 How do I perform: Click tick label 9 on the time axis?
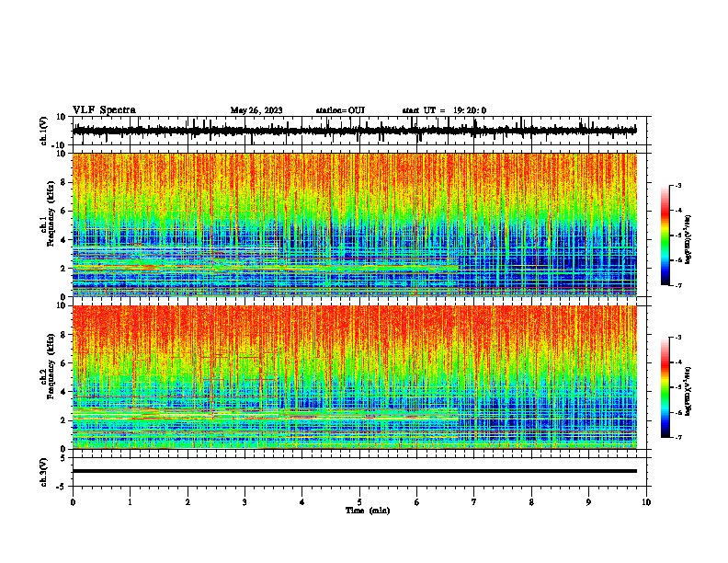[x=588, y=502]
